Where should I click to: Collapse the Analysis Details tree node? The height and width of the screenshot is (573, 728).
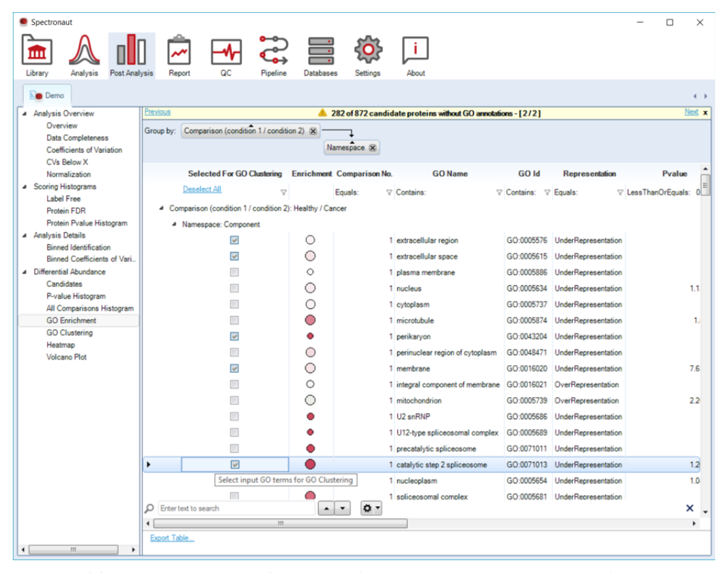click(x=25, y=236)
